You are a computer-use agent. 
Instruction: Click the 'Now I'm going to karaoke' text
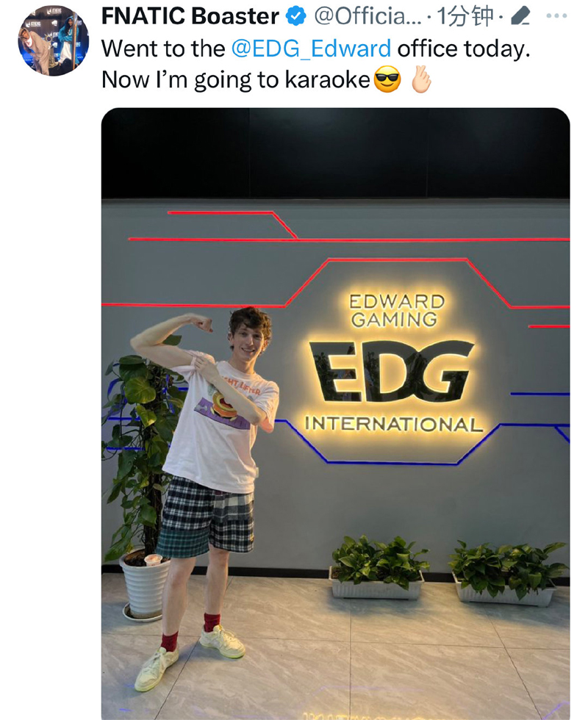click(x=236, y=80)
